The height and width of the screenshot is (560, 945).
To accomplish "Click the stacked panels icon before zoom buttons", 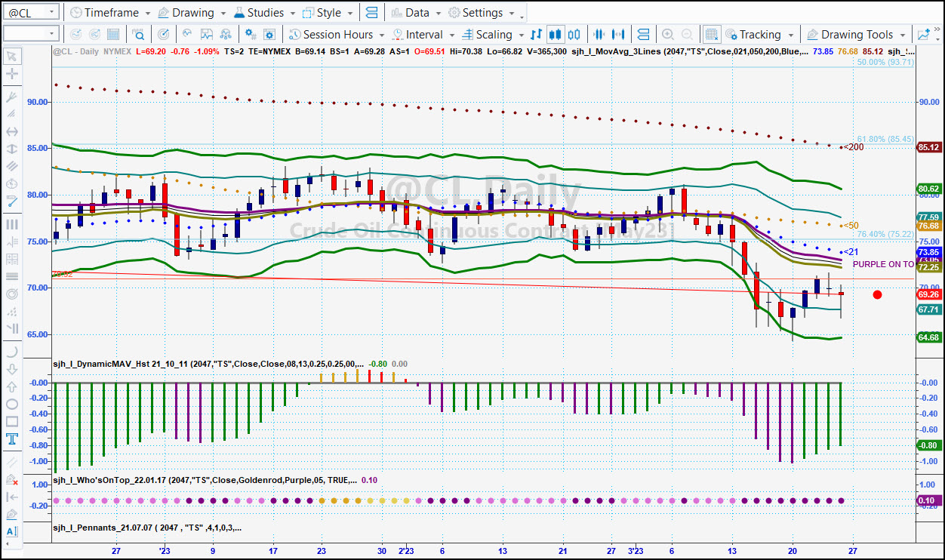I will point(643,35).
